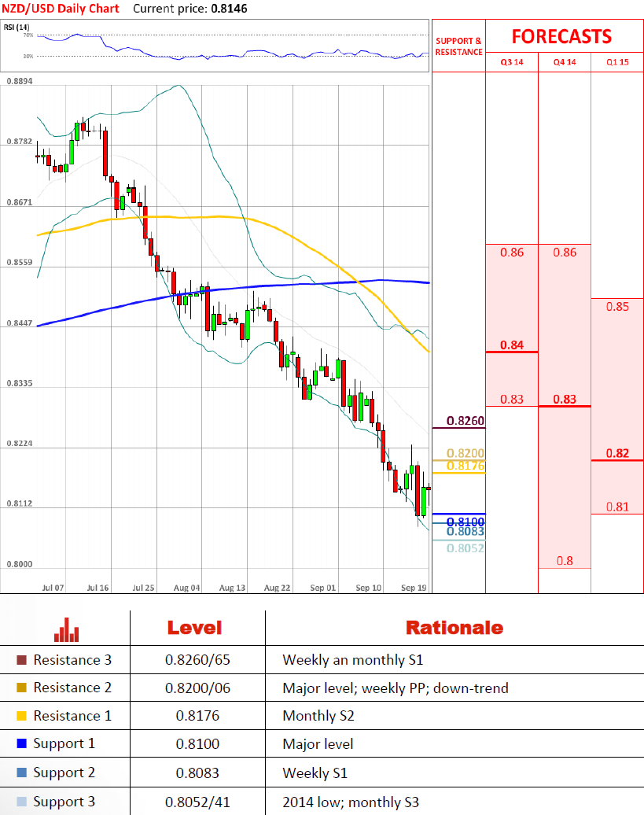Viewport: 644px width, 815px height.
Task: Click the 2014 low; monthly S3 rationale
Action: point(351,802)
